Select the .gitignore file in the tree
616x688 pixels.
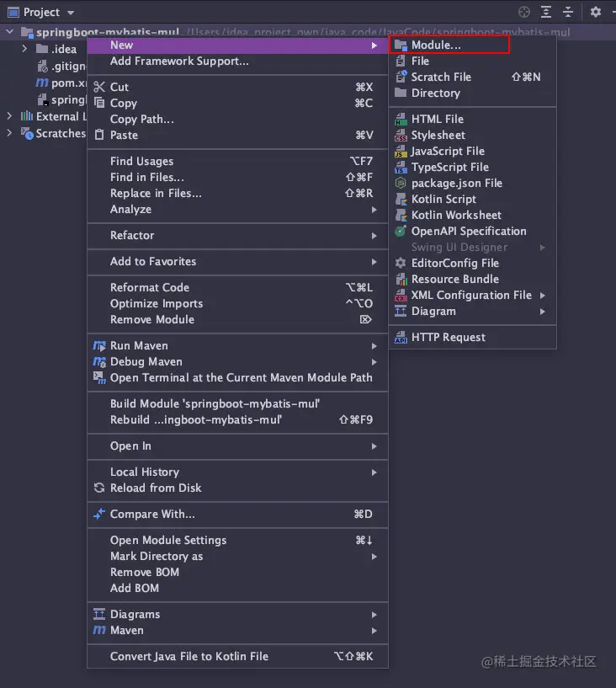pos(61,67)
